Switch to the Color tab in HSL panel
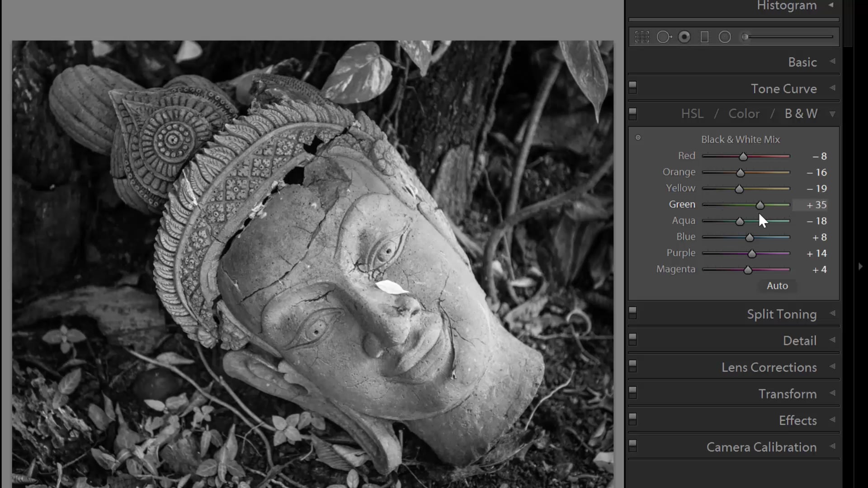The height and width of the screenshot is (488, 868). point(744,114)
